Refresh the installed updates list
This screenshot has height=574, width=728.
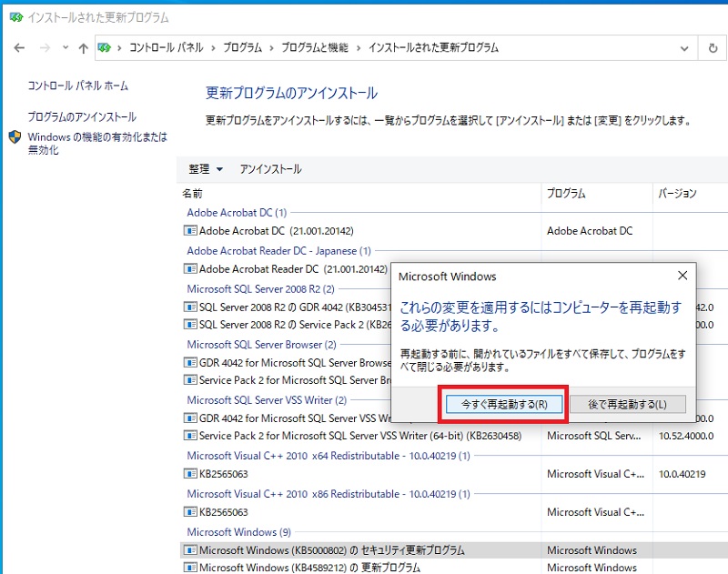tap(713, 48)
